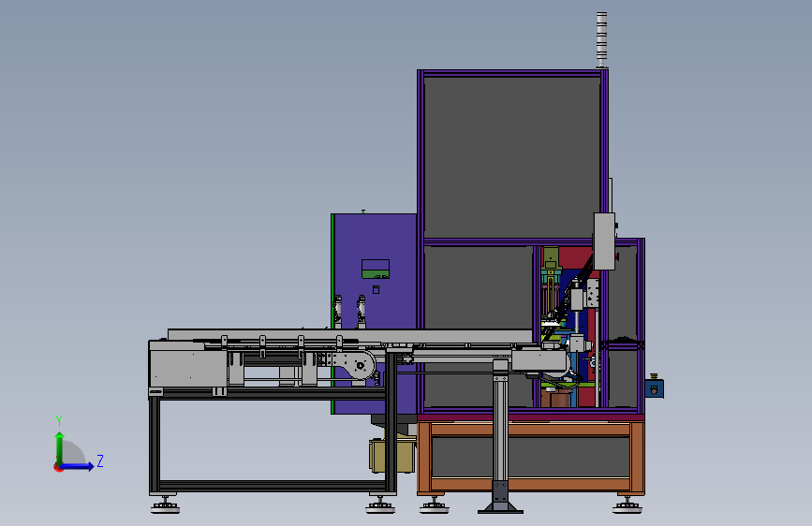Pick the blue box with knob at far right
This screenshot has width=812, height=526.
pyautogui.click(x=654, y=388)
